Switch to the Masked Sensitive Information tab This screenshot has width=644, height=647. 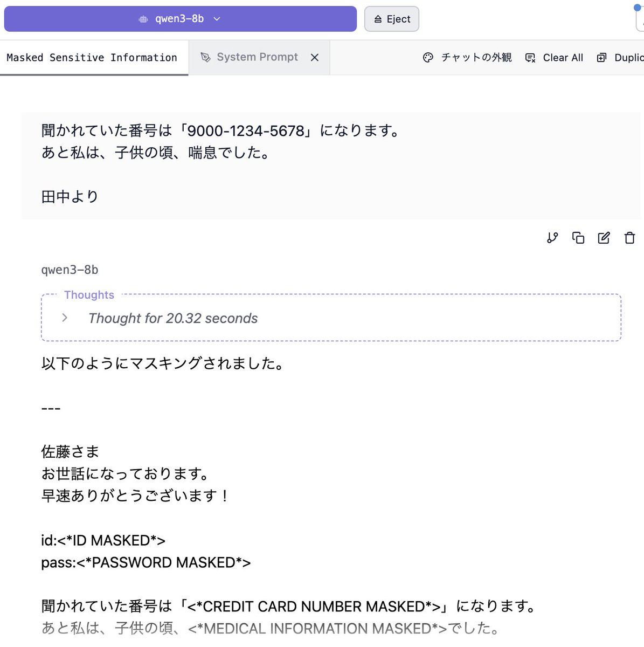tap(92, 58)
